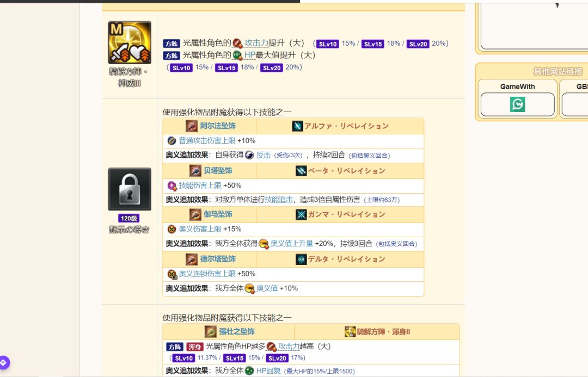Click the attack icon beside 攻击力提升
This screenshot has height=377, width=588.
pyautogui.click(x=237, y=44)
